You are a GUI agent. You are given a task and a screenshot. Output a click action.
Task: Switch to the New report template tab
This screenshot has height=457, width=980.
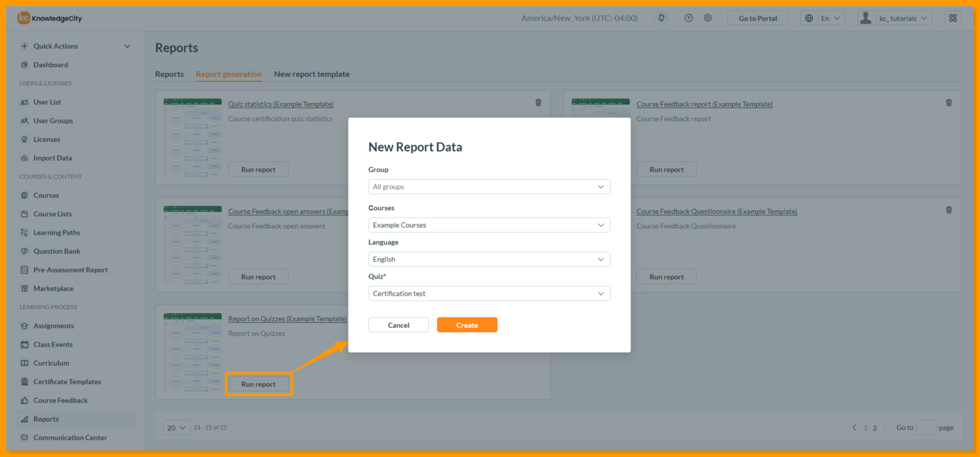coord(312,74)
